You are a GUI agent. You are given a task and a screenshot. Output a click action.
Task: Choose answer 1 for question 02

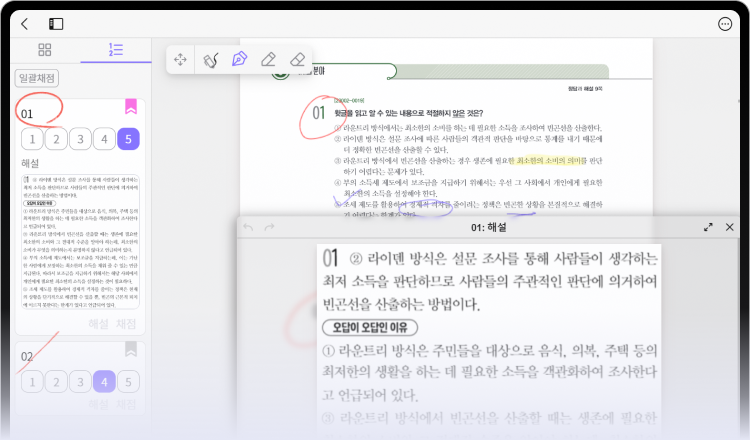pyautogui.click(x=32, y=381)
